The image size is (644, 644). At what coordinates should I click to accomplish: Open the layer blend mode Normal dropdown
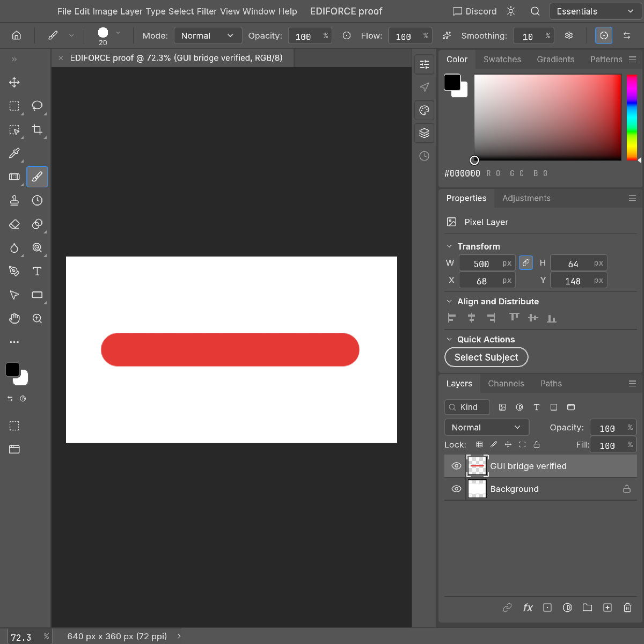coord(487,427)
